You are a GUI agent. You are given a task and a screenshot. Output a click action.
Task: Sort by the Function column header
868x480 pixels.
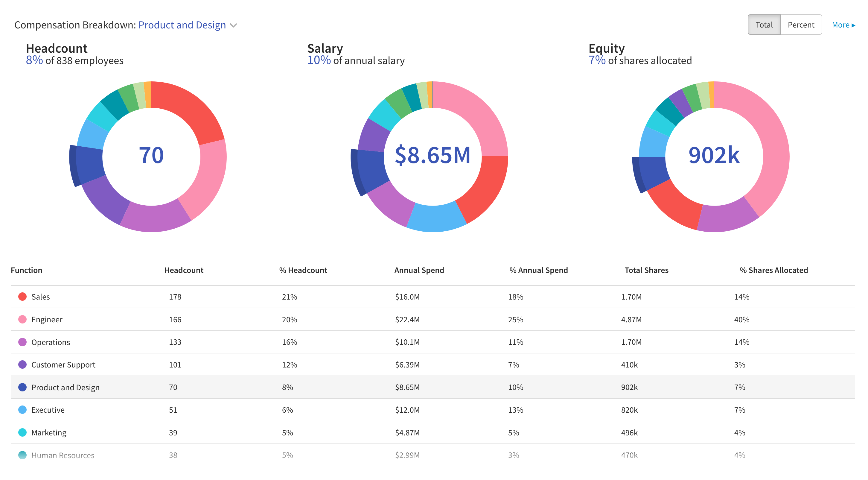tap(26, 270)
